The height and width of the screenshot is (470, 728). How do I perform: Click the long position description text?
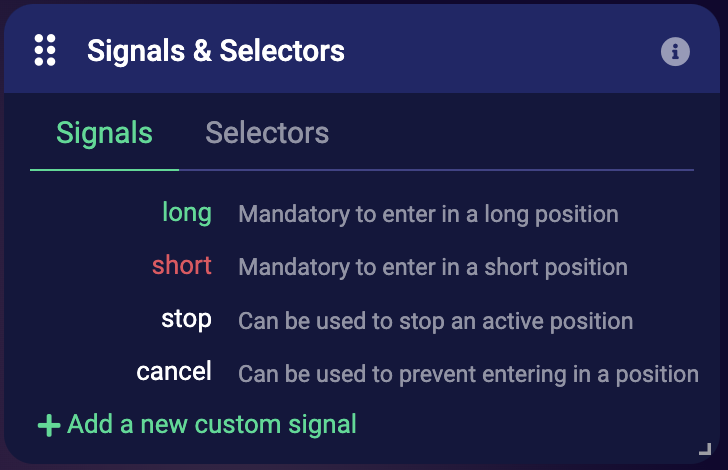428,214
